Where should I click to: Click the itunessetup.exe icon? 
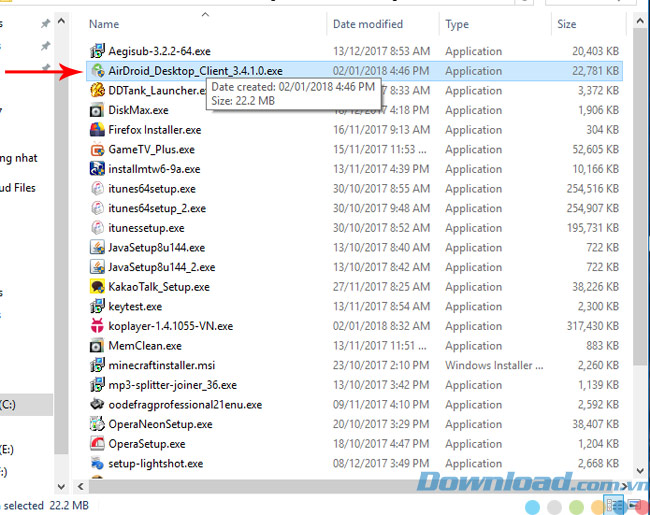[97, 228]
